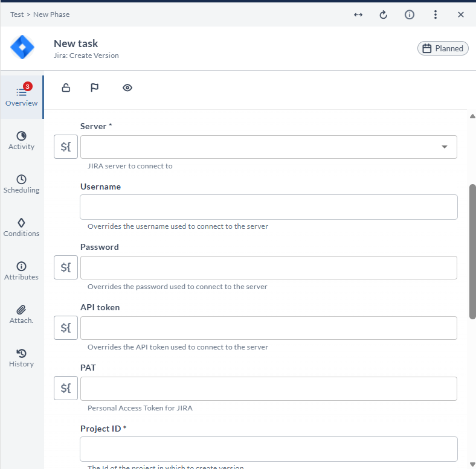This screenshot has height=469, width=476.
Task: Open the Attributes tab
Action: 22,271
